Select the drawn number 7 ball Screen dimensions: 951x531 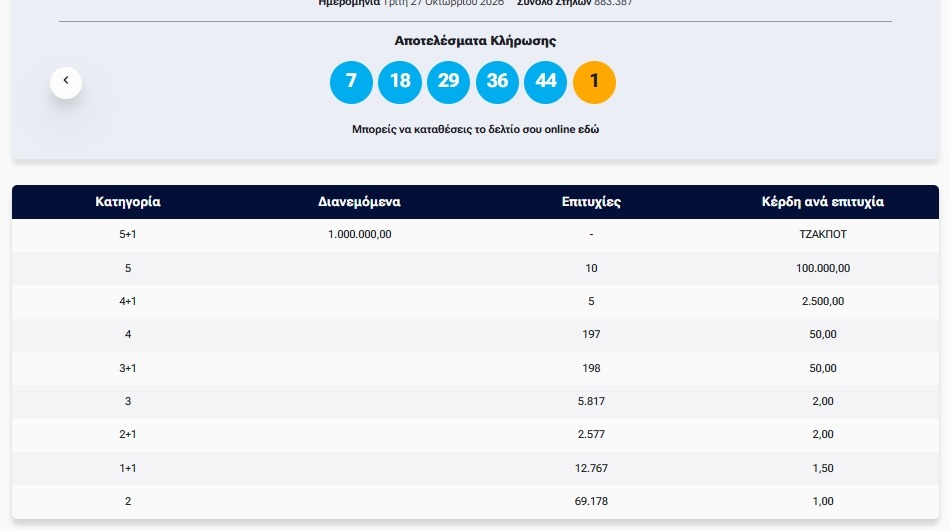point(351,82)
